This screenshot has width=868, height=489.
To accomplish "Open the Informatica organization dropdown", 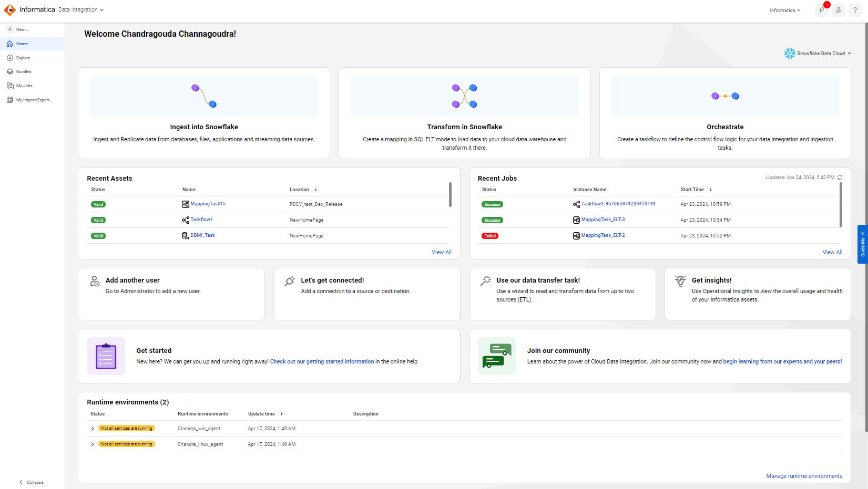I will coord(785,11).
